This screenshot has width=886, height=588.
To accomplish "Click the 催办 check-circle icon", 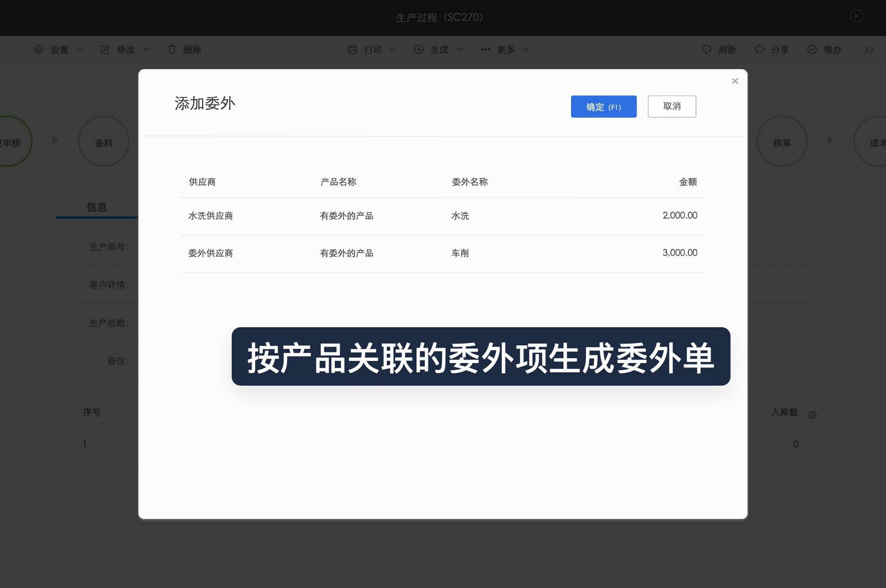I will (x=812, y=50).
